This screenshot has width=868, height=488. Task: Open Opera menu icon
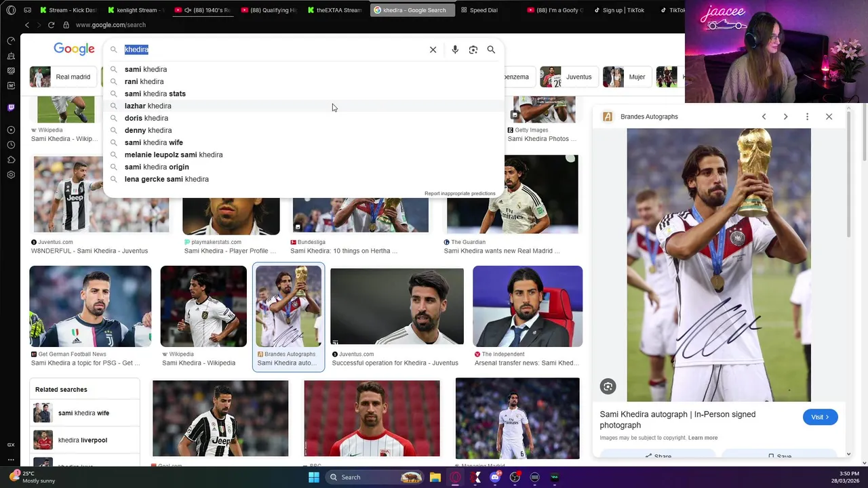[11, 10]
